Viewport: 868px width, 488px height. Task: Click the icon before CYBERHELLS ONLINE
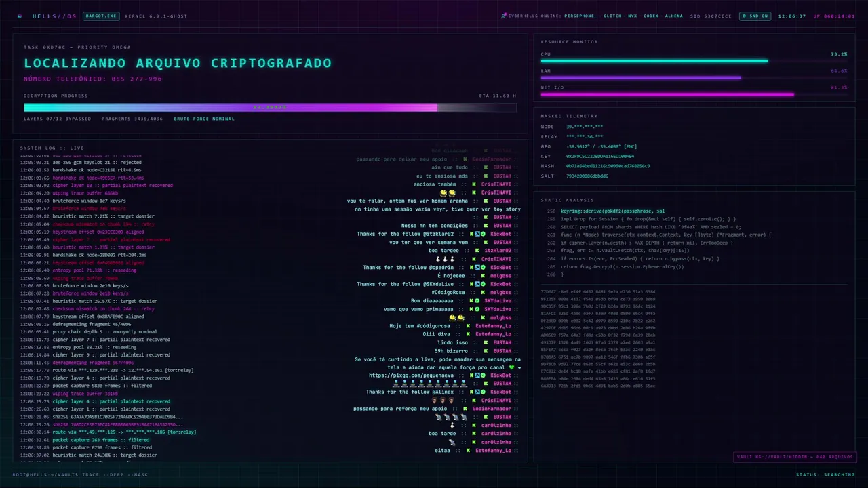click(504, 16)
